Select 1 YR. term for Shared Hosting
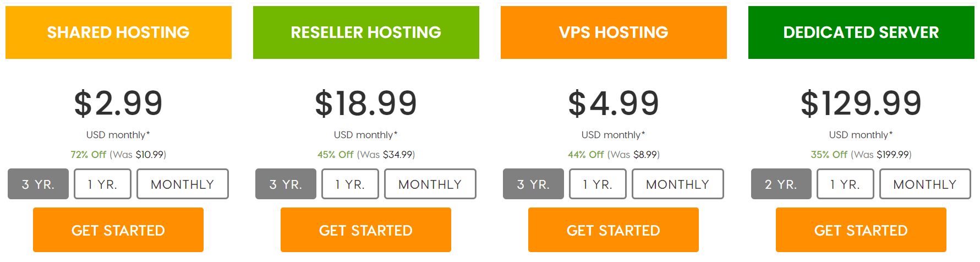The height and width of the screenshot is (262, 980). (x=102, y=184)
